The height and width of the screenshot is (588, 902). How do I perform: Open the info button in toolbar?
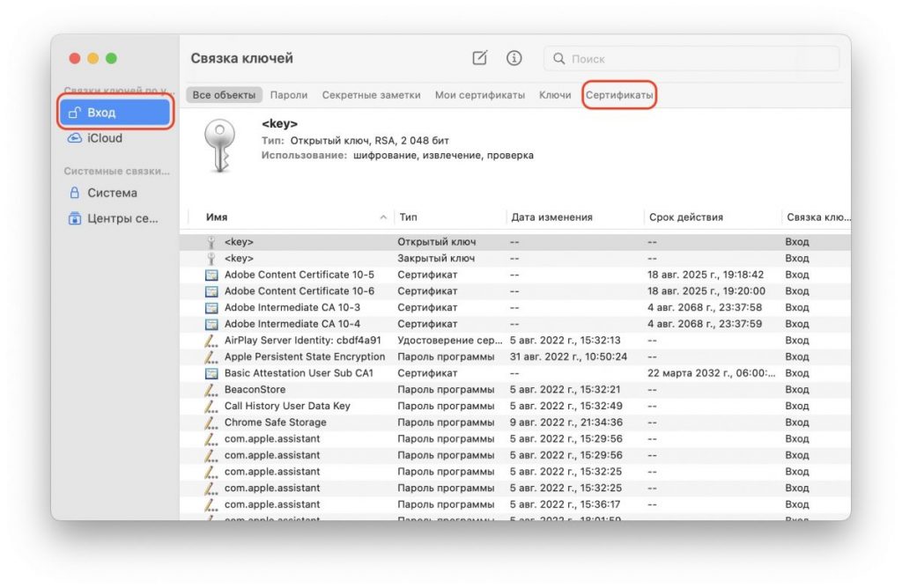tap(514, 58)
